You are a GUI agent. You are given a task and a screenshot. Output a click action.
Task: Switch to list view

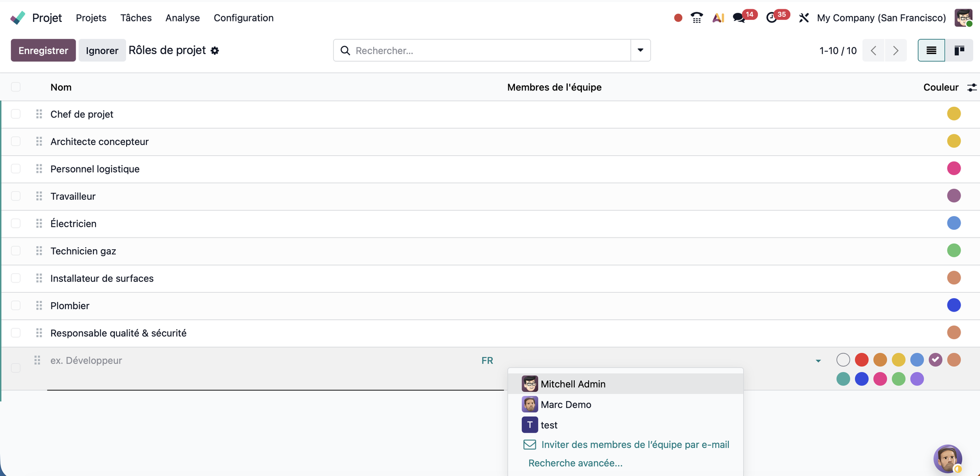(931, 51)
